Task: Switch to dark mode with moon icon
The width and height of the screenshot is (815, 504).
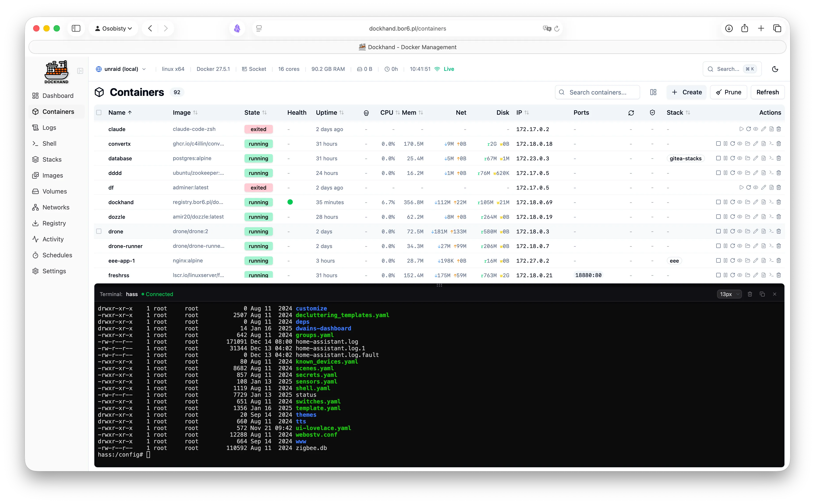Action: click(775, 69)
